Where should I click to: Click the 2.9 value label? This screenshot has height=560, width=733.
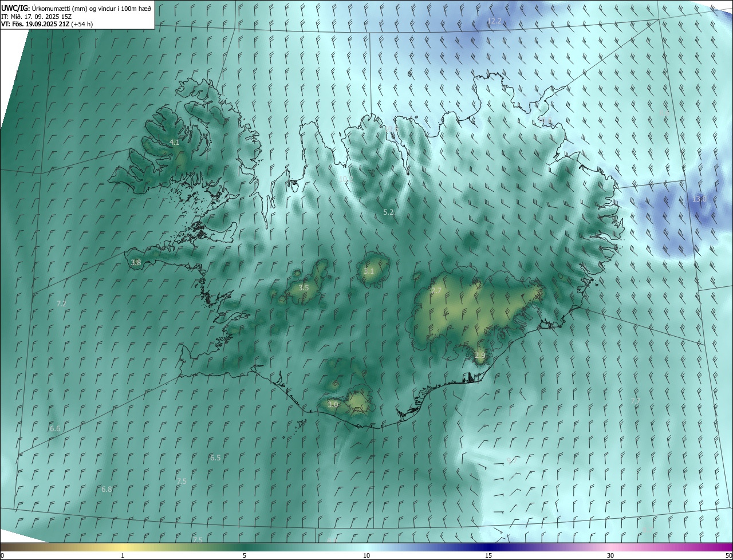[x=480, y=355]
